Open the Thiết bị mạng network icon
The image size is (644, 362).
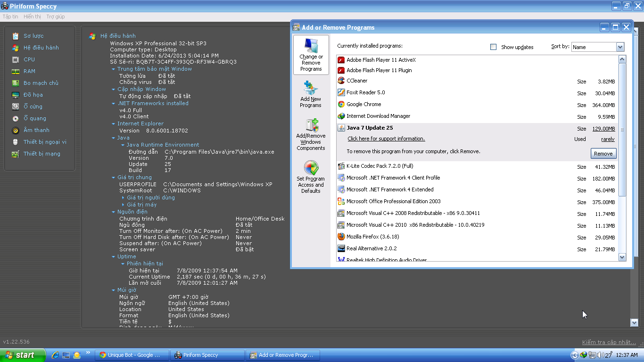(16, 154)
